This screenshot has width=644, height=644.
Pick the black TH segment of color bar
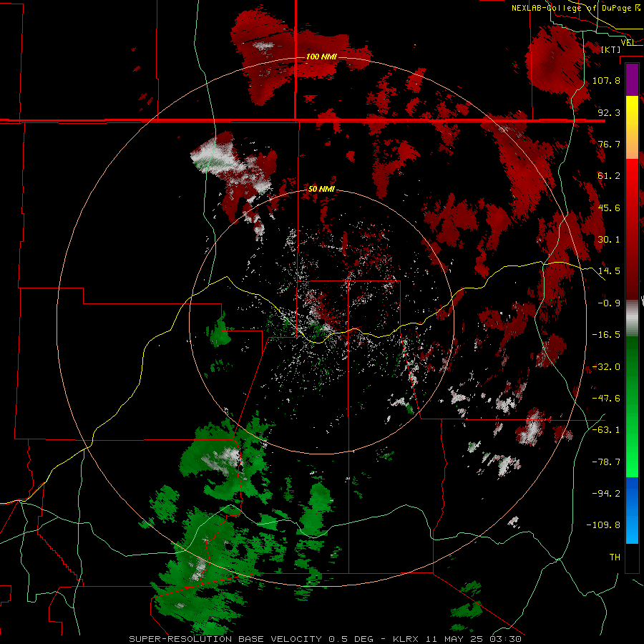click(x=632, y=557)
